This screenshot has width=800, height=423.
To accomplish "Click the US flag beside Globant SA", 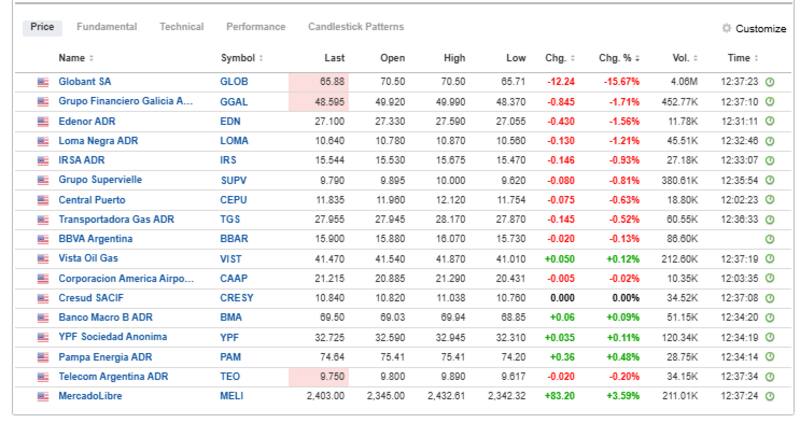I will tap(43, 83).
